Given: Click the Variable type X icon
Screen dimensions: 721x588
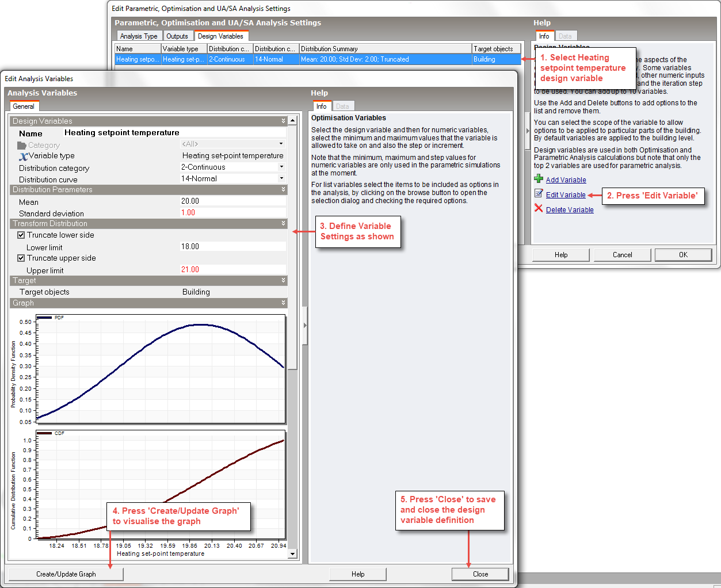Looking at the screenshot, I should pos(23,156).
